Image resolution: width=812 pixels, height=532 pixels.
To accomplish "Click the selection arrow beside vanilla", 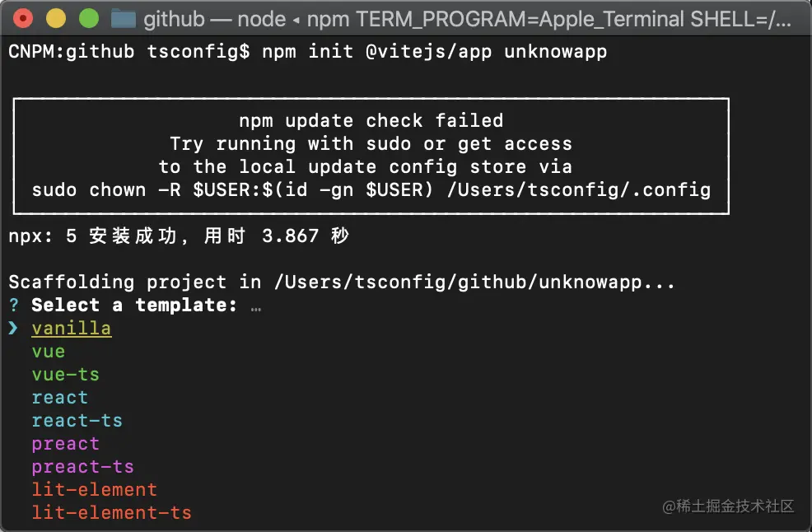I will [13, 329].
